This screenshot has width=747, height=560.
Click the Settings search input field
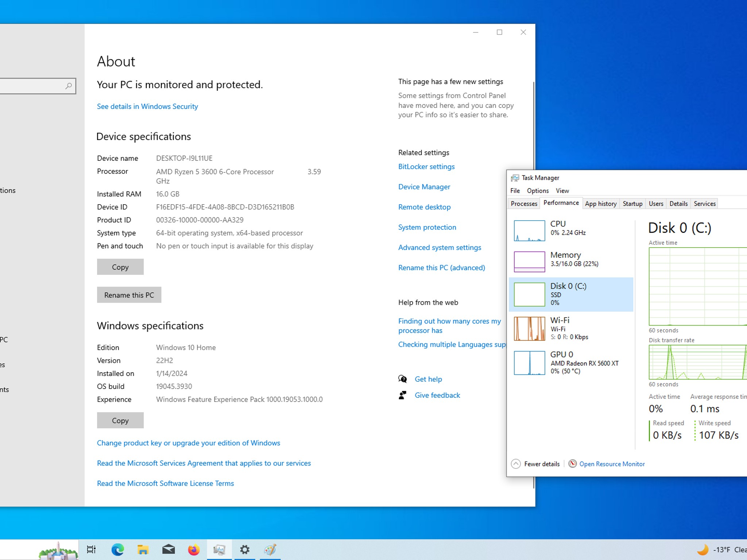point(33,86)
